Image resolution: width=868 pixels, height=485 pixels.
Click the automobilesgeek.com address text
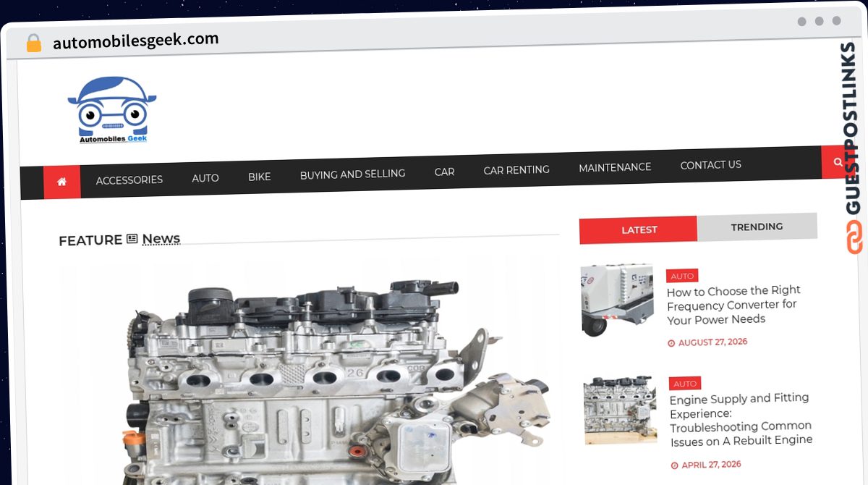tap(136, 41)
